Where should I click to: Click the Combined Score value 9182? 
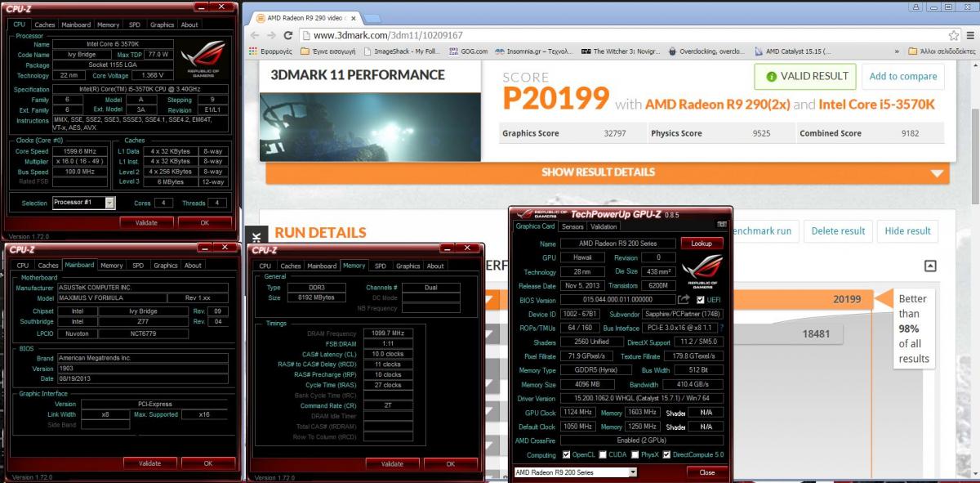pyautogui.click(x=911, y=133)
